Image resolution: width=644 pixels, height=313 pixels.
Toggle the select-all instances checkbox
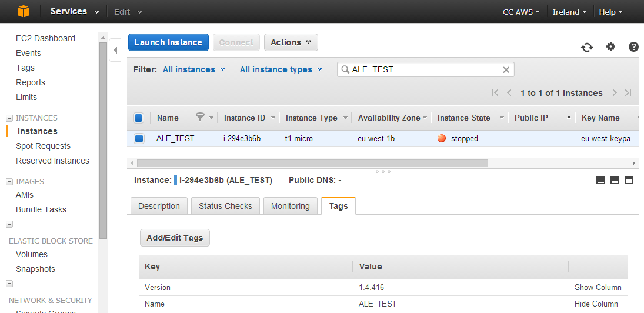139,118
